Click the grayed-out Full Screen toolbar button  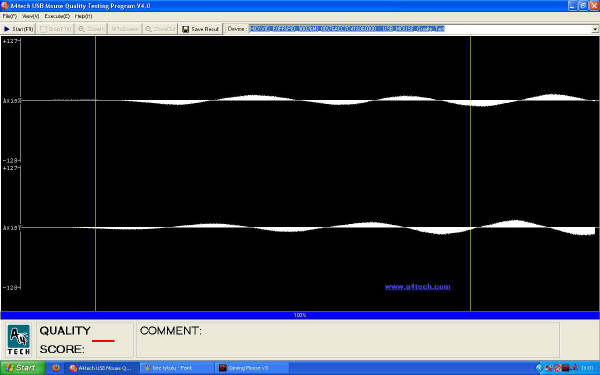click(124, 29)
